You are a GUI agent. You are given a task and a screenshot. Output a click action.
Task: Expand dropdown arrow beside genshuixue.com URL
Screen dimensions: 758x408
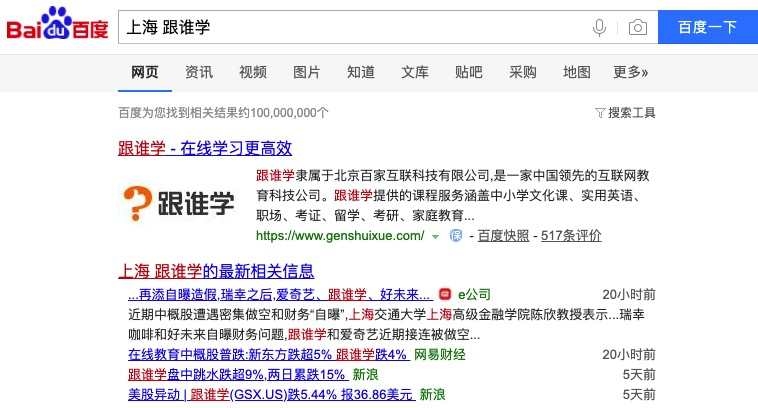click(x=435, y=236)
